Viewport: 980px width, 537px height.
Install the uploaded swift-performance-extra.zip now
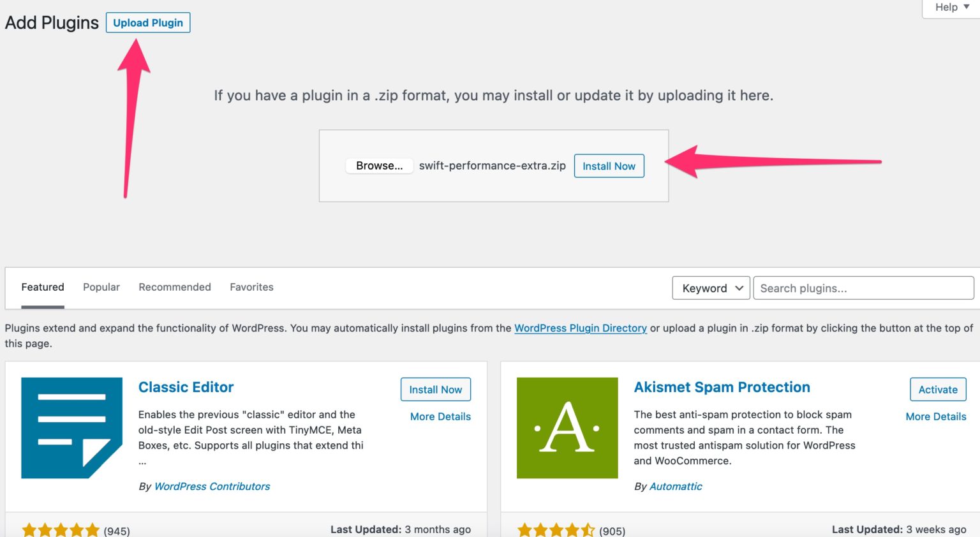(x=609, y=166)
